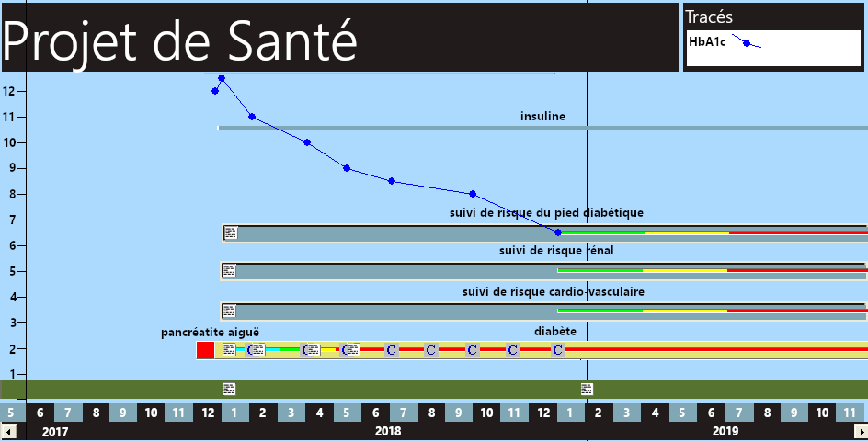868x441 pixels.
Task: Select the month 11 cell of 2019
Action: (850, 413)
